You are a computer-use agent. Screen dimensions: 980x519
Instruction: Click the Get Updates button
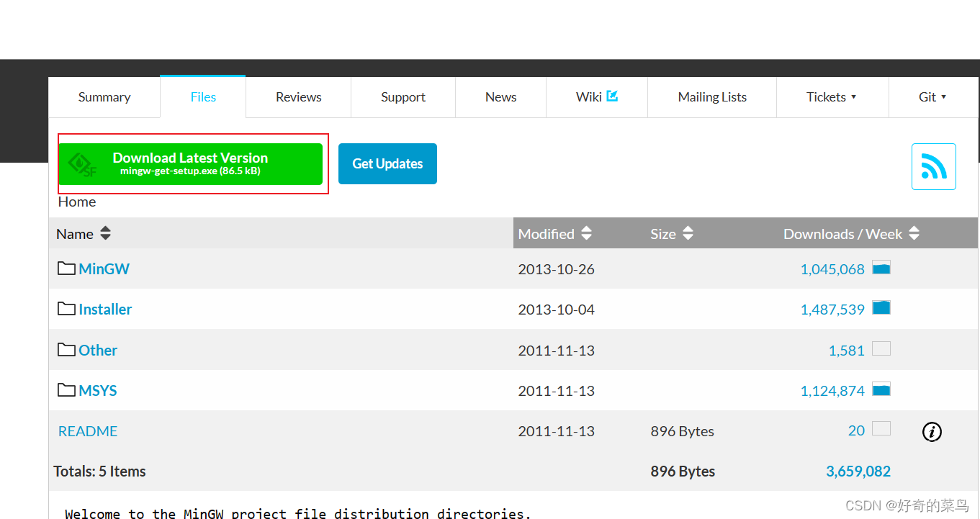(x=387, y=163)
